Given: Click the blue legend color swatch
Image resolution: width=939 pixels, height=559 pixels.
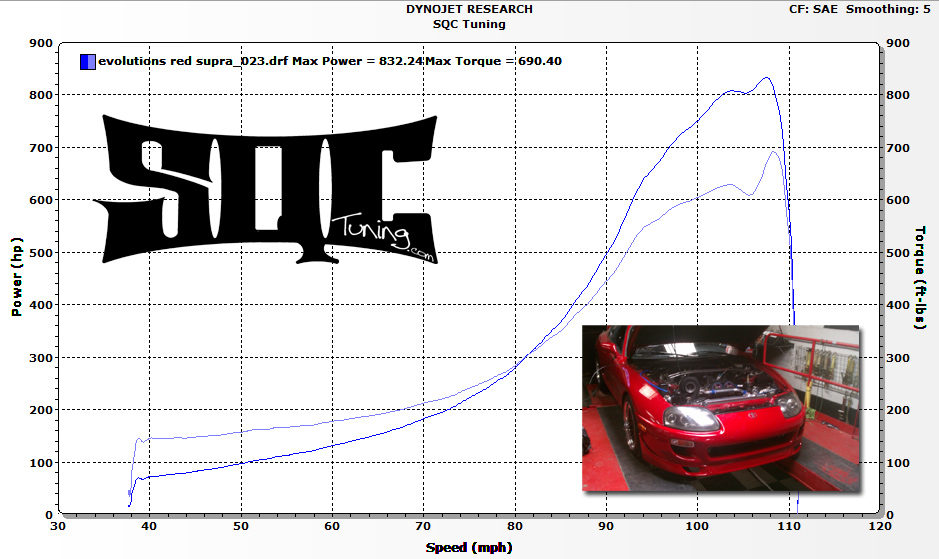Looking at the screenshot, I should pyautogui.click(x=87, y=62).
